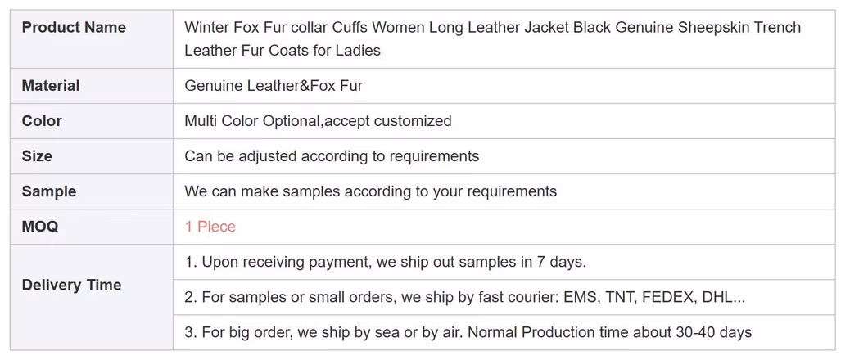Image resolution: width=868 pixels, height=360 pixels.
Task: Select the "MOQ" row label
Action: tap(40, 227)
